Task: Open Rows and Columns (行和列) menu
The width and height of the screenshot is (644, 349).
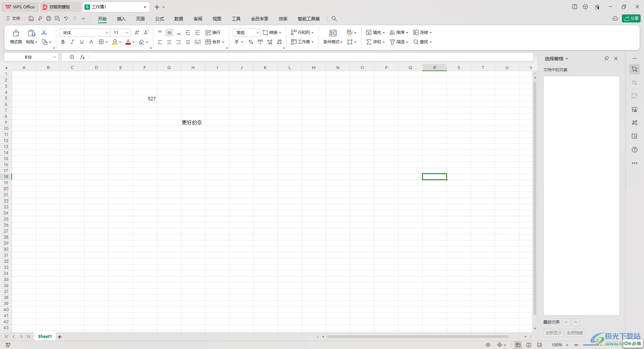Action: click(302, 33)
